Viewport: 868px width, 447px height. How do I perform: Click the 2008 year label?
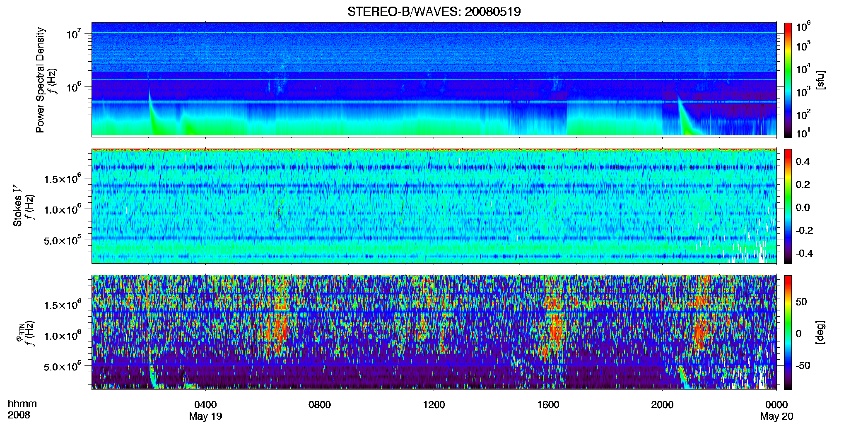(19, 415)
